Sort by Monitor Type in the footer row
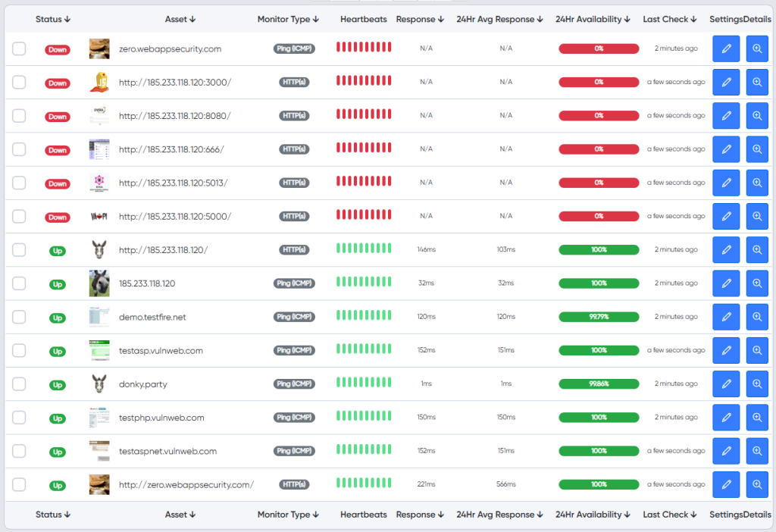This screenshot has width=776, height=532. (x=288, y=515)
